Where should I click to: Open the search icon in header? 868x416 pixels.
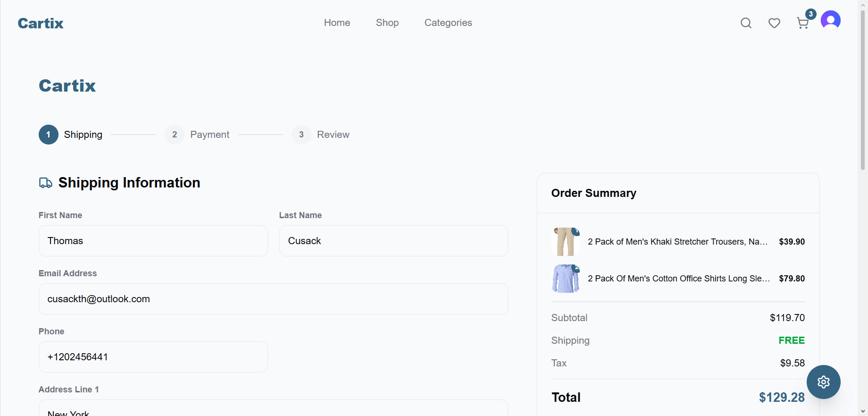tap(746, 23)
